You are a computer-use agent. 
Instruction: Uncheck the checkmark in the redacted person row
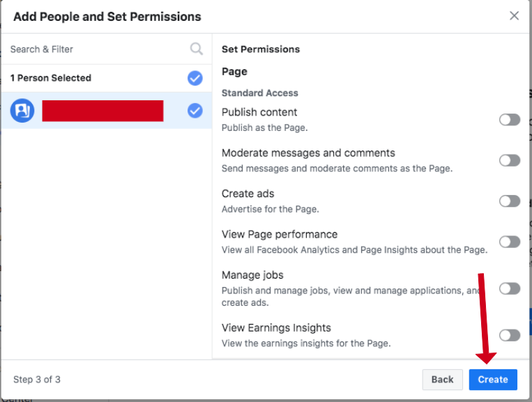point(195,111)
